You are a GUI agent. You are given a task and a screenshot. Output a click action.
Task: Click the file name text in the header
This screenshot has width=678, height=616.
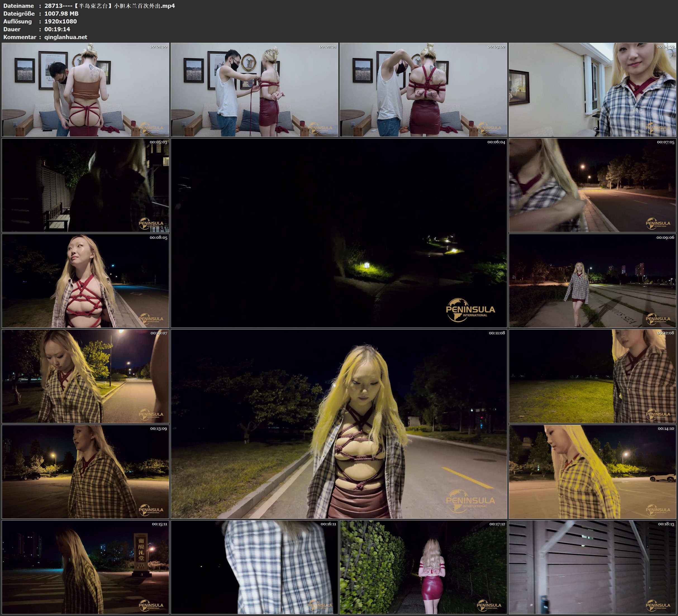click(110, 6)
